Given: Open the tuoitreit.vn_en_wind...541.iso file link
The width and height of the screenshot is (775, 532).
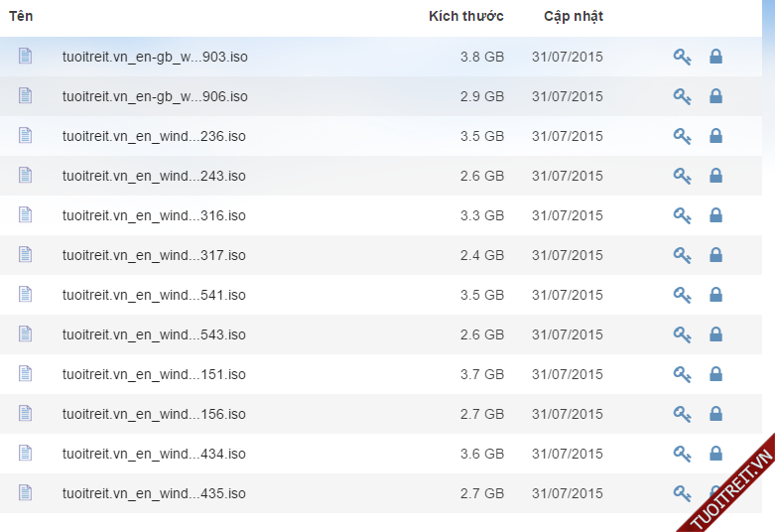Looking at the screenshot, I should tap(154, 295).
